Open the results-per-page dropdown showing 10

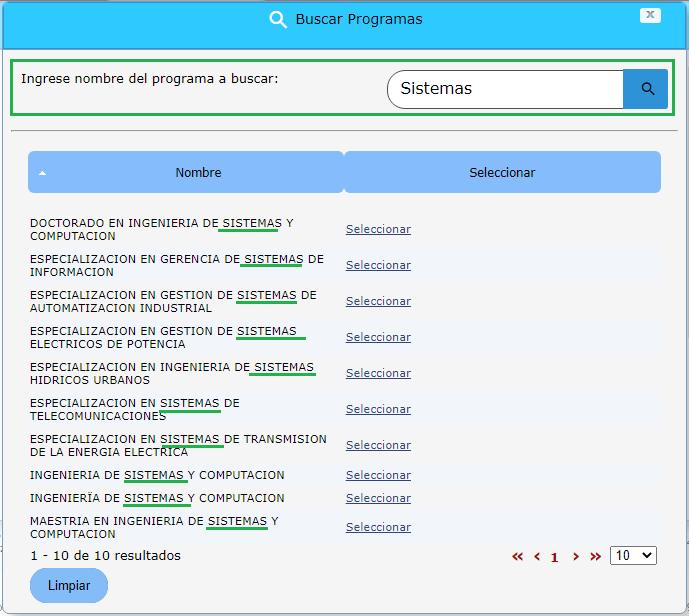(633, 555)
